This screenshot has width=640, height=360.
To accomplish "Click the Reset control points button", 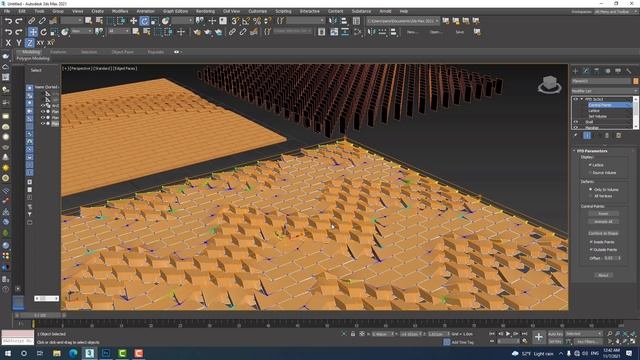I will click(x=603, y=213).
